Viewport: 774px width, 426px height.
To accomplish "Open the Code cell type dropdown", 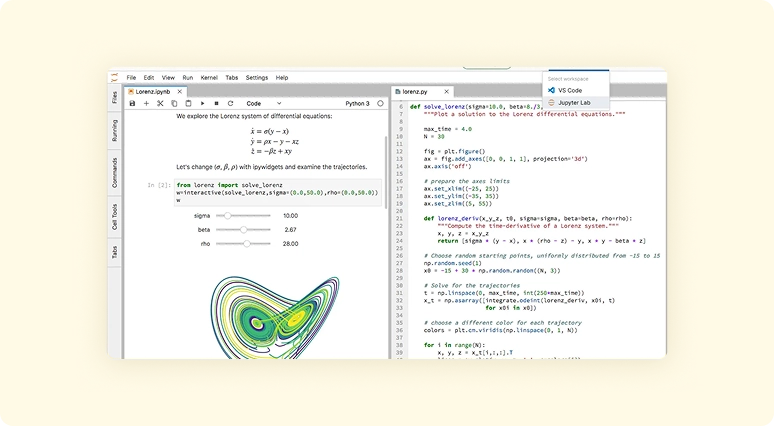I will (262, 103).
